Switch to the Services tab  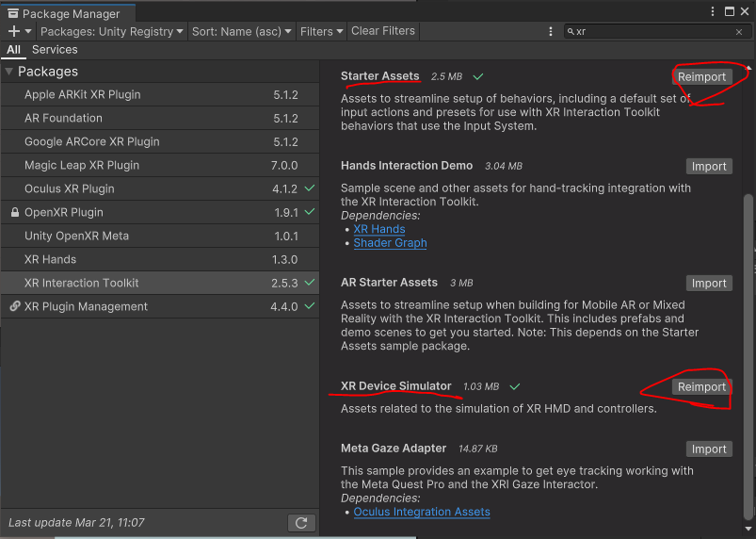click(55, 49)
